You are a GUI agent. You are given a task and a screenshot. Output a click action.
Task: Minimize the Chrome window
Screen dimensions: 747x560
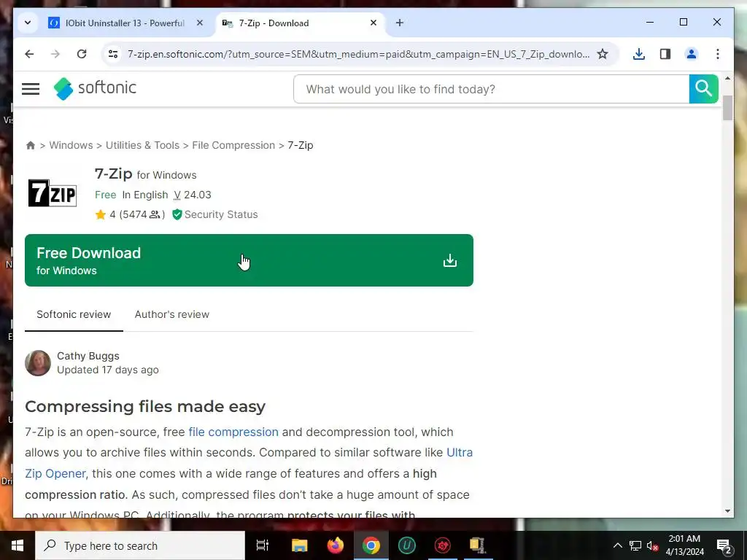650,23
